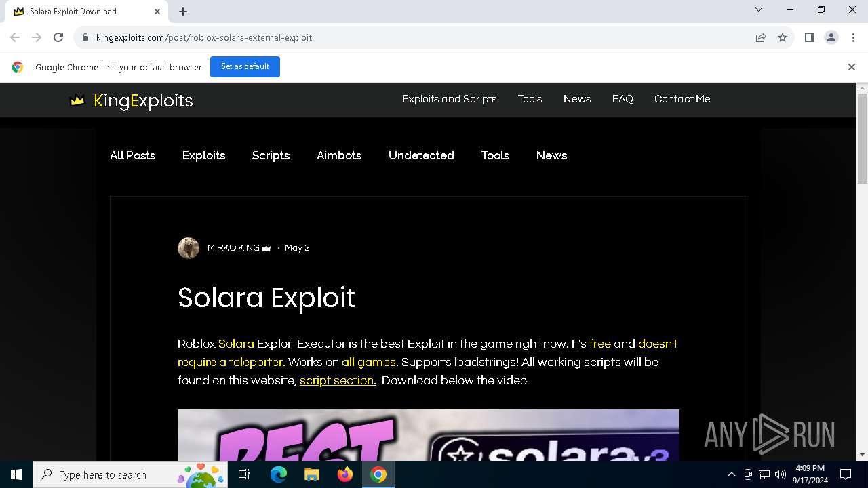Bookmark this page with star icon

(783, 37)
